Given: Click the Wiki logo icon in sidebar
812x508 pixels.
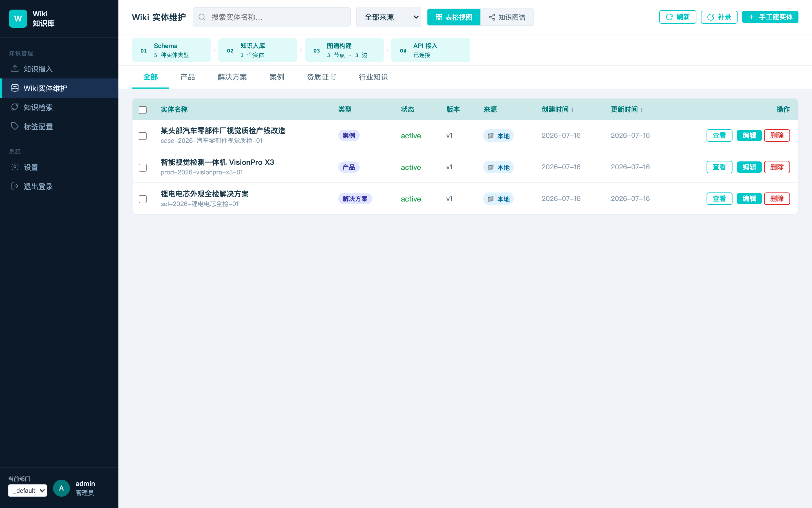Looking at the screenshot, I should pos(18,18).
